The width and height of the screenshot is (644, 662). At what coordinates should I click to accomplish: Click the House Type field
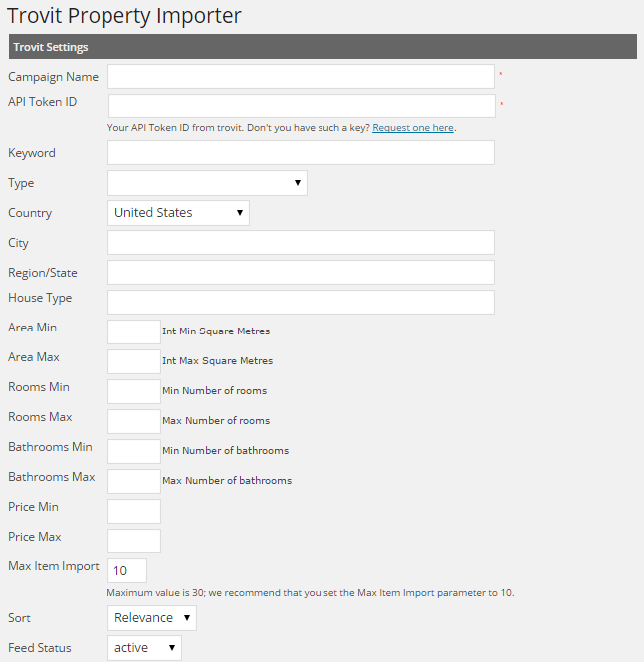coord(301,303)
